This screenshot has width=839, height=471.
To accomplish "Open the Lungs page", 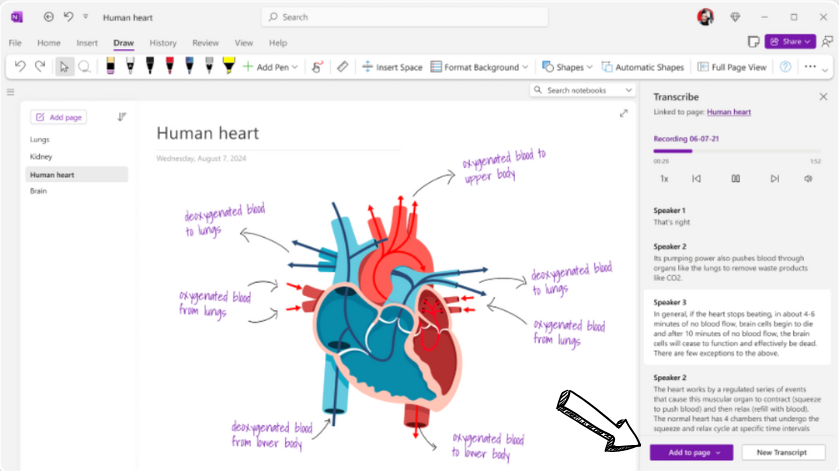I will click(40, 140).
